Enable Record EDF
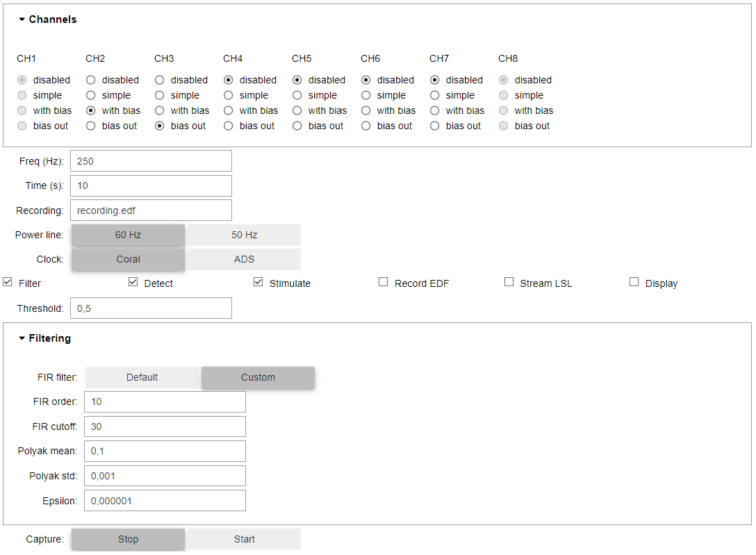The height and width of the screenshot is (555, 756). point(383,281)
